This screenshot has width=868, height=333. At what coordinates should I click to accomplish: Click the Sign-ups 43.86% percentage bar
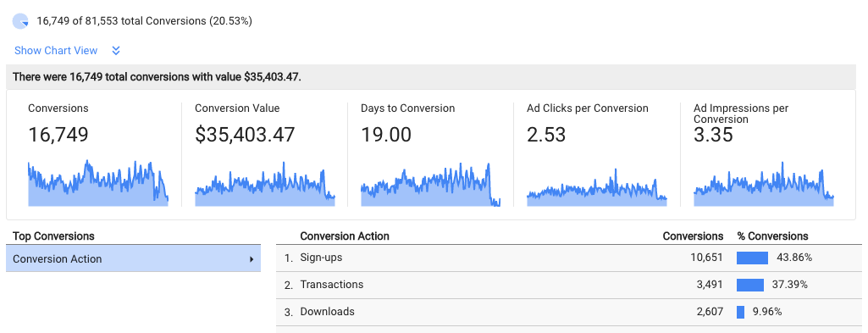pyautogui.click(x=752, y=258)
